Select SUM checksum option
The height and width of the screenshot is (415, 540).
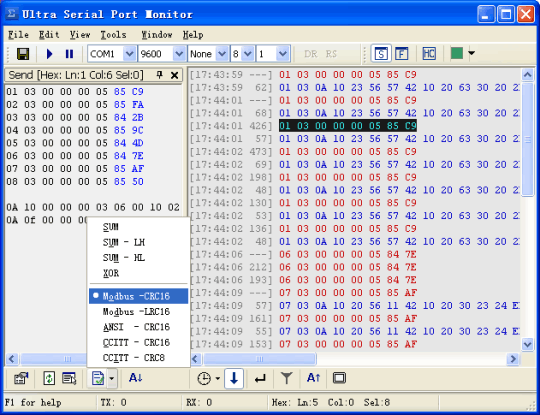[138, 227]
